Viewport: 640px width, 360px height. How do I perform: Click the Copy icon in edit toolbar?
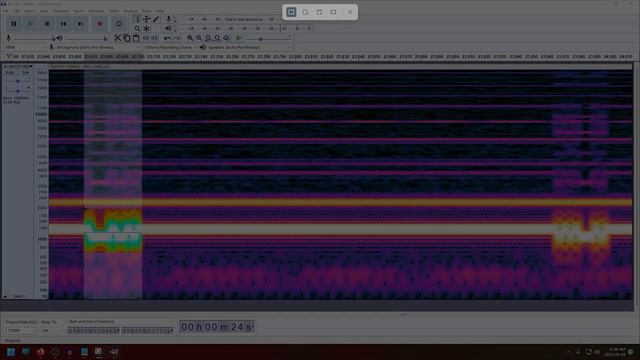[127, 38]
